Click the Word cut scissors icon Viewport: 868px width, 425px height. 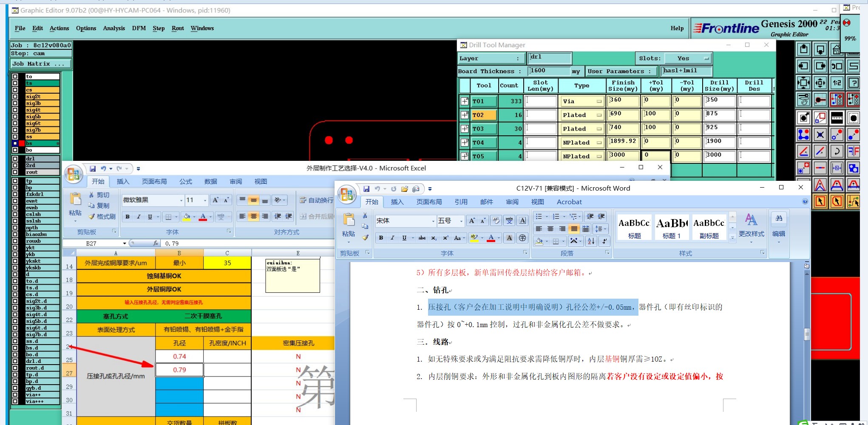pyautogui.click(x=365, y=216)
